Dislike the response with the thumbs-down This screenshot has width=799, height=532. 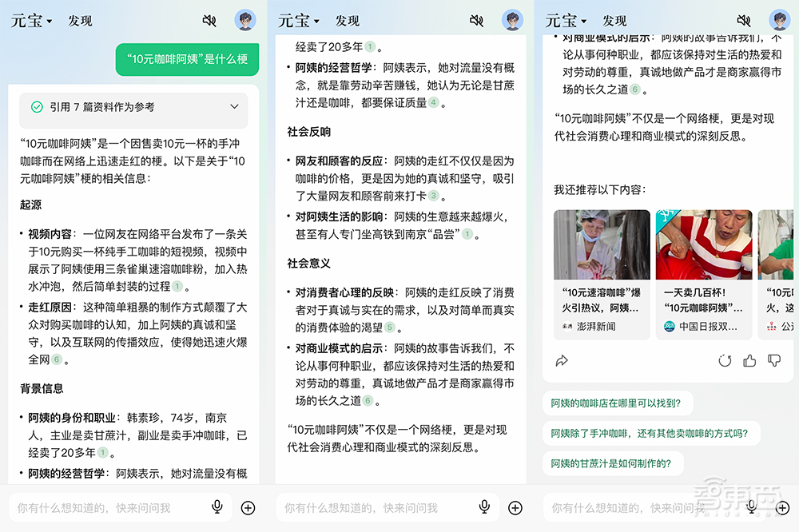click(773, 361)
